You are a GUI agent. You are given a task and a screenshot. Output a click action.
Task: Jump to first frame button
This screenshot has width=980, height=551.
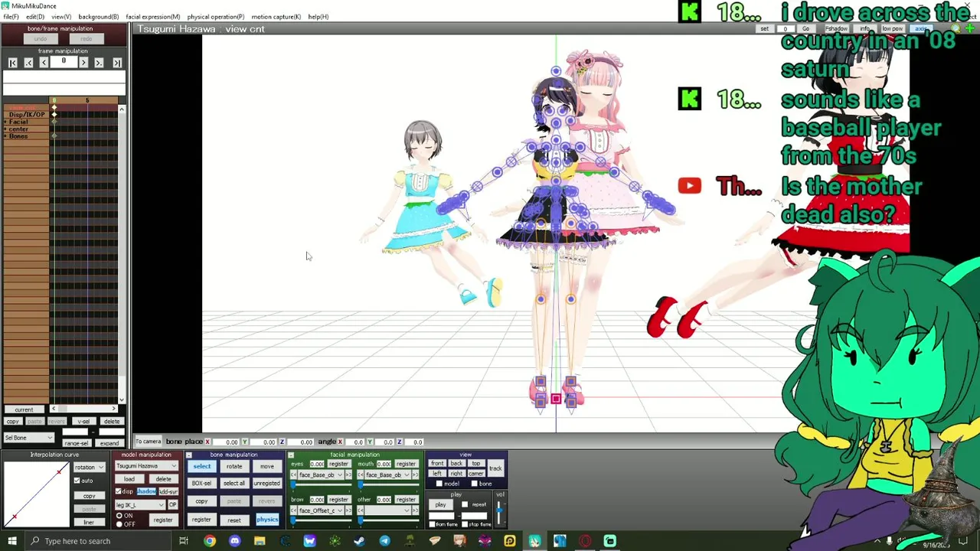[12, 63]
